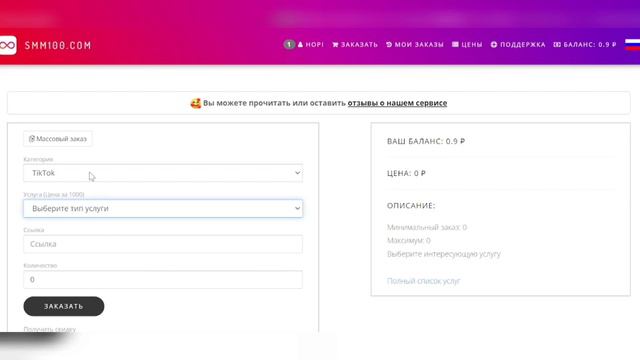Click the user icon beside HOPI
Viewport: 640px width, 360px height.
pyautogui.click(x=300, y=44)
